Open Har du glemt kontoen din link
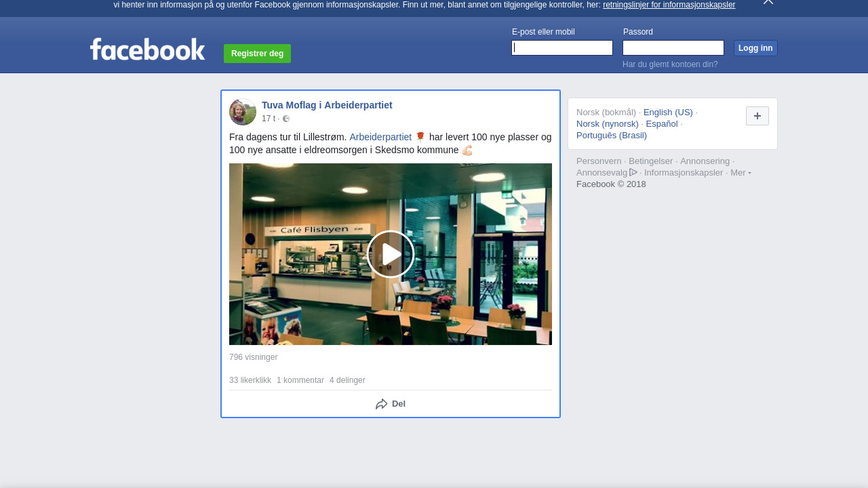This screenshot has height=488, width=868. tap(670, 64)
